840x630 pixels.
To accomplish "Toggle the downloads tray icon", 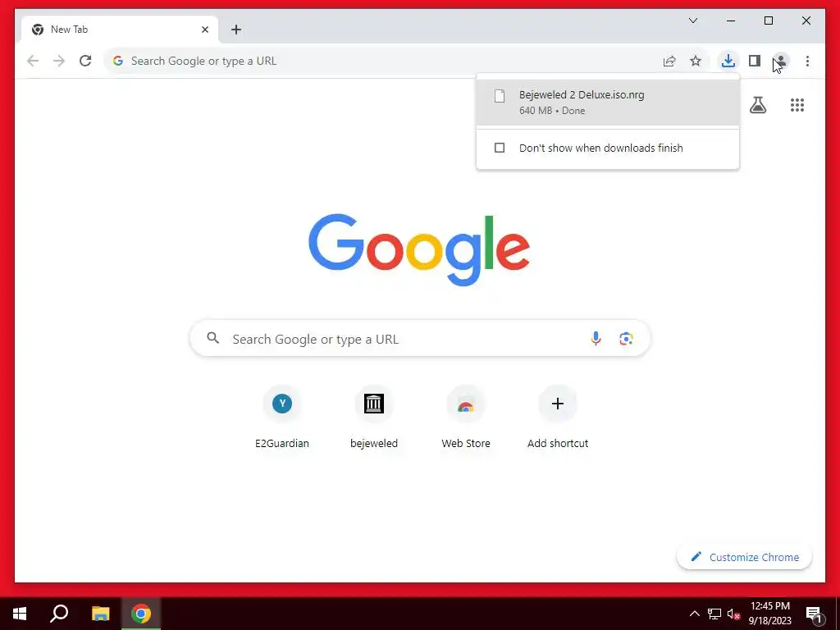I will [728, 61].
